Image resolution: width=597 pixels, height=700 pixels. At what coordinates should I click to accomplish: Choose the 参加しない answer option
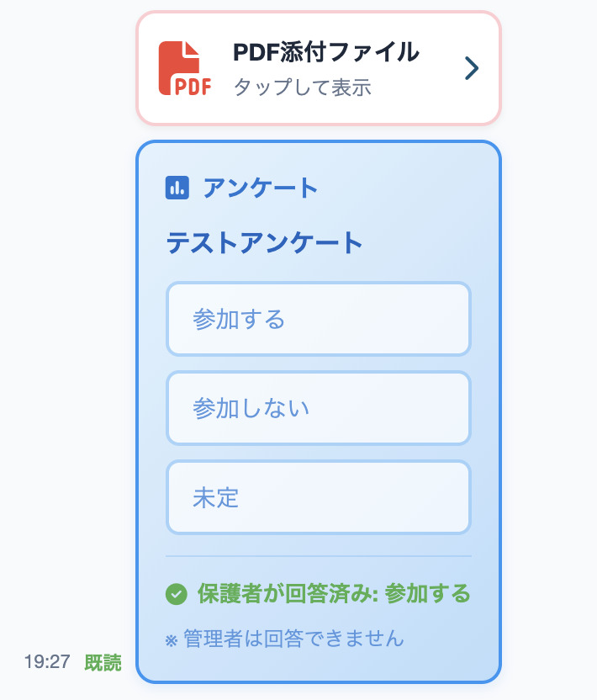point(318,408)
